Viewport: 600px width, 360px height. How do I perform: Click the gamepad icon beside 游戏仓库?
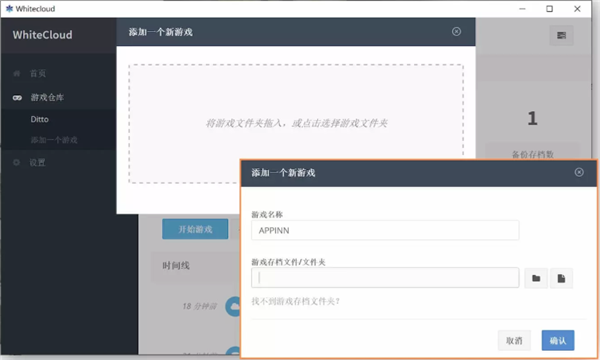click(x=17, y=98)
